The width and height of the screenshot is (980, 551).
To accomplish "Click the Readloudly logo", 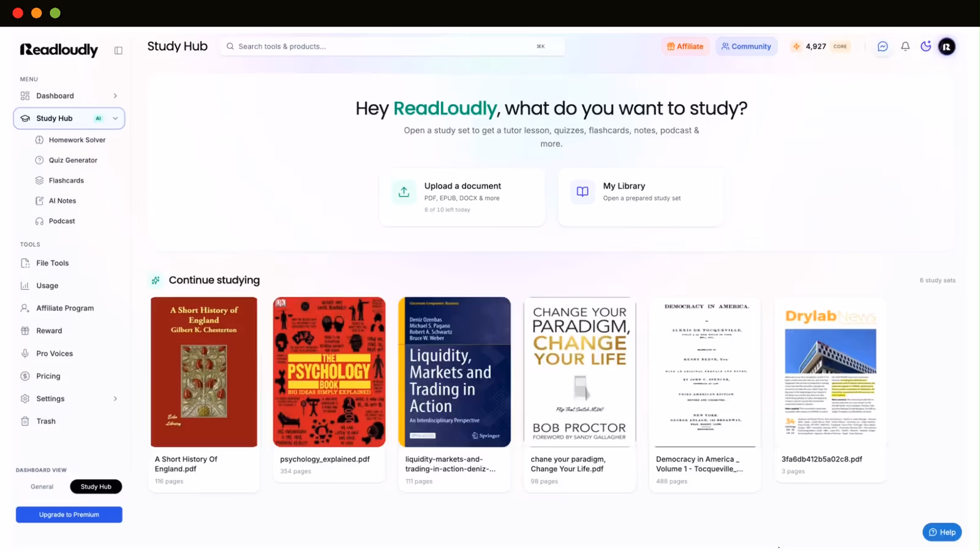I will 59,50.
